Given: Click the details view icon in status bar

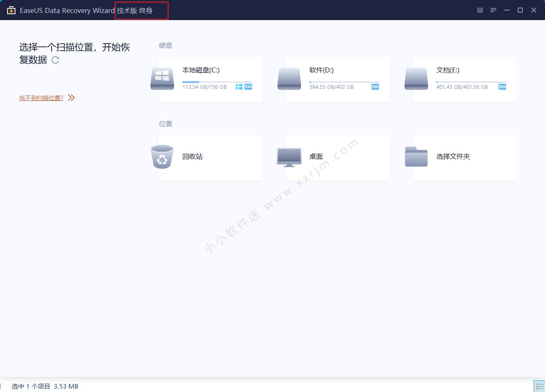Looking at the screenshot, I should pos(540,386).
